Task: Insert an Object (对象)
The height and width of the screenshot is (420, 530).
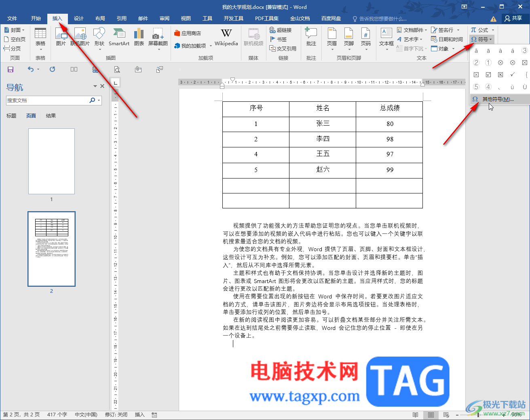Action: tap(443, 48)
